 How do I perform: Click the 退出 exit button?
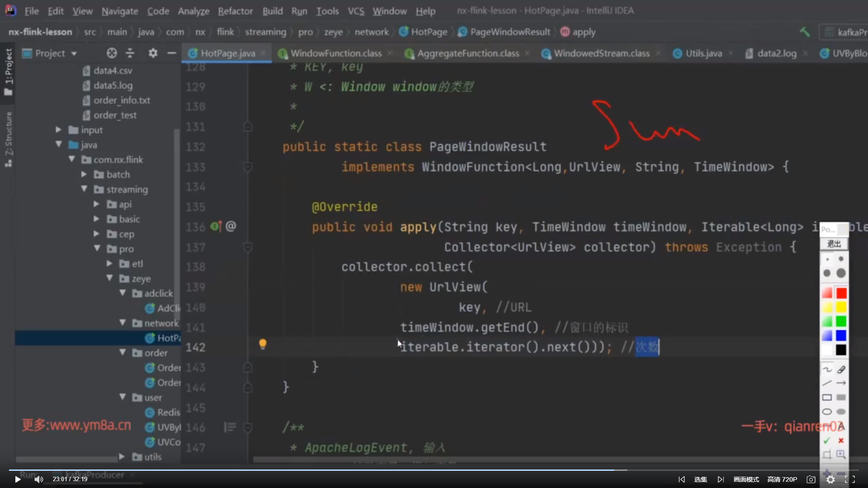834,244
